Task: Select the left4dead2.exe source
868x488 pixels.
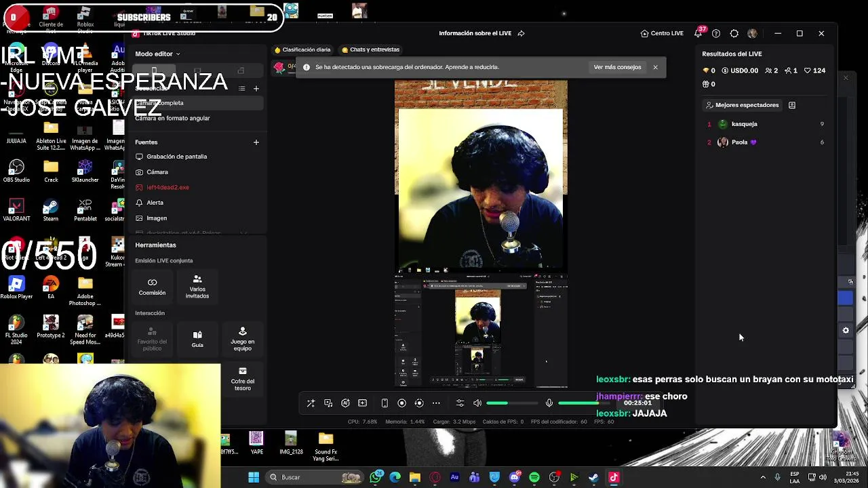Action: (197, 187)
